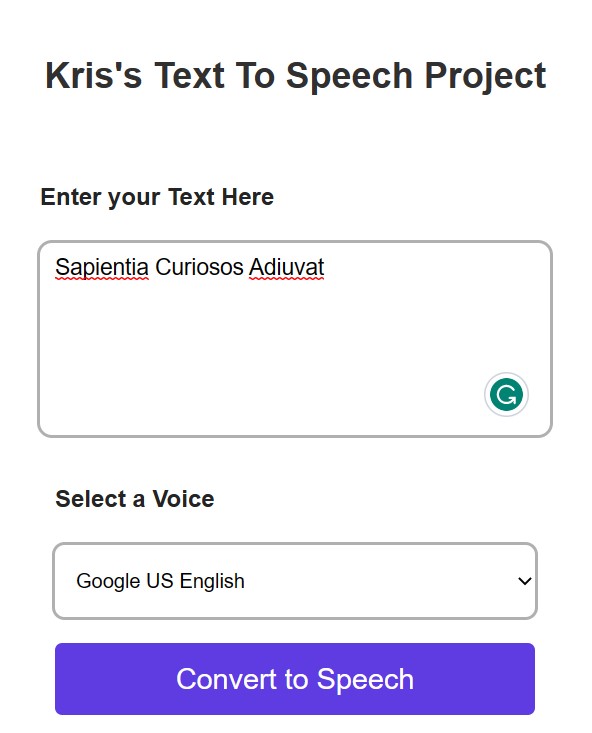Image resolution: width=592 pixels, height=733 pixels.
Task: Click the Select a Voice label
Action: tap(135, 499)
